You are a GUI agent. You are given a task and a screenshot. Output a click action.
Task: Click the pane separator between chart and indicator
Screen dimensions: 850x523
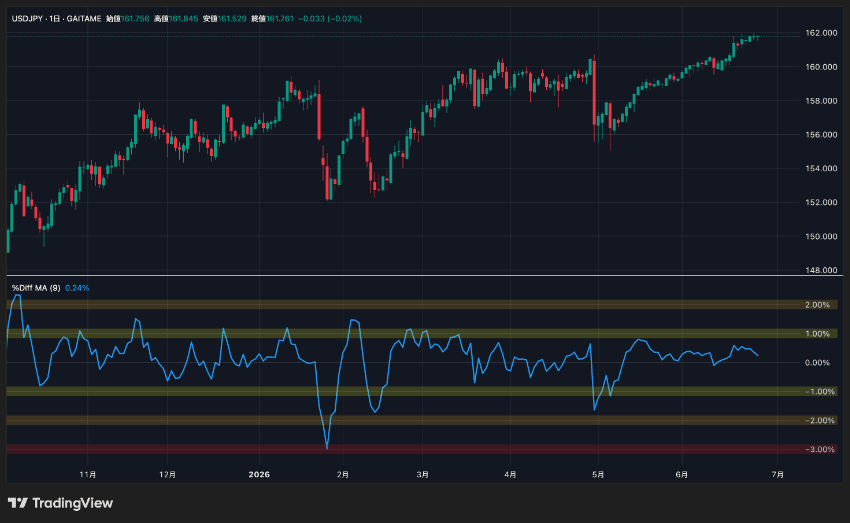(424, 276)
